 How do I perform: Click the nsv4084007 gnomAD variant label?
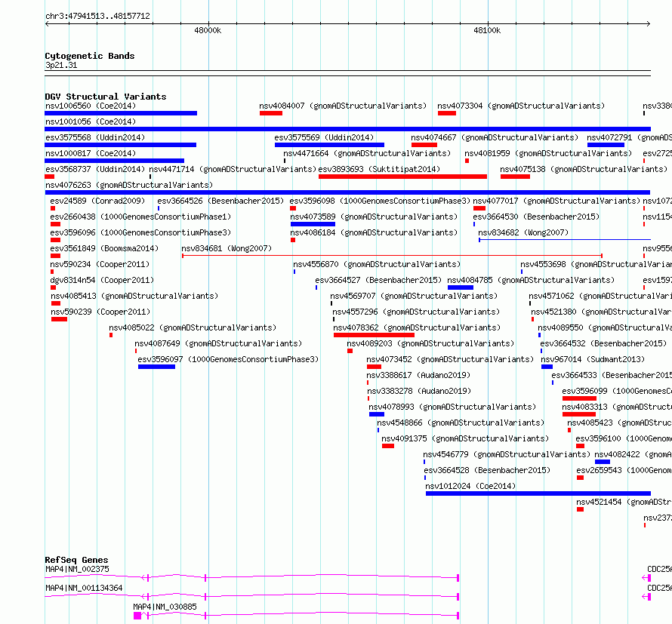click(343, 106)
